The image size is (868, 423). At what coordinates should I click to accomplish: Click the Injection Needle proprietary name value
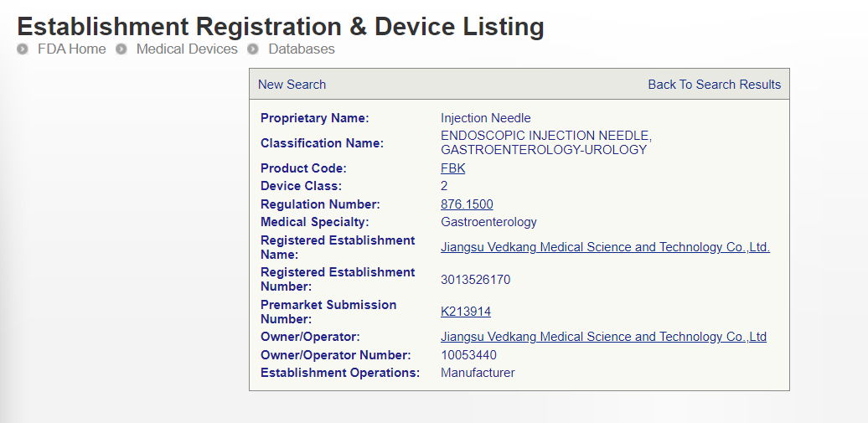click(x=485, y=118)
